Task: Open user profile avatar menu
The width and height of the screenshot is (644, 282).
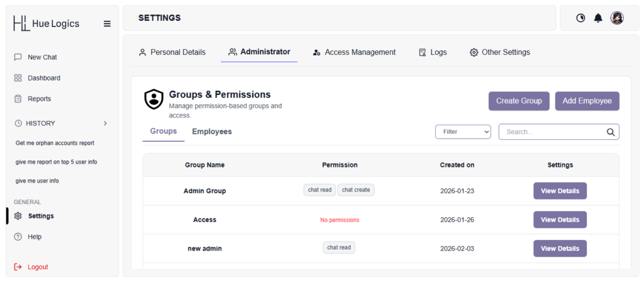Action: (x=617, y=18)
